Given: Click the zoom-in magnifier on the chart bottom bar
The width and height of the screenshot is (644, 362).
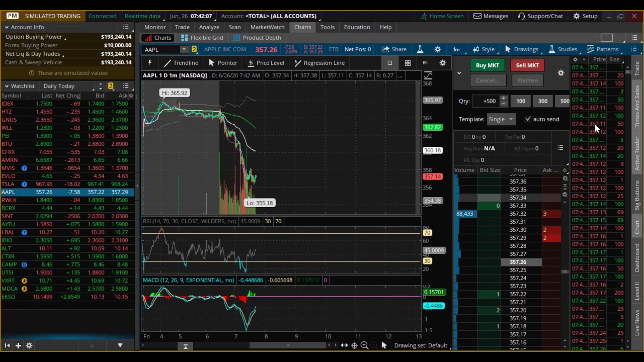Looking at the screenshot, I should point(364,345).
